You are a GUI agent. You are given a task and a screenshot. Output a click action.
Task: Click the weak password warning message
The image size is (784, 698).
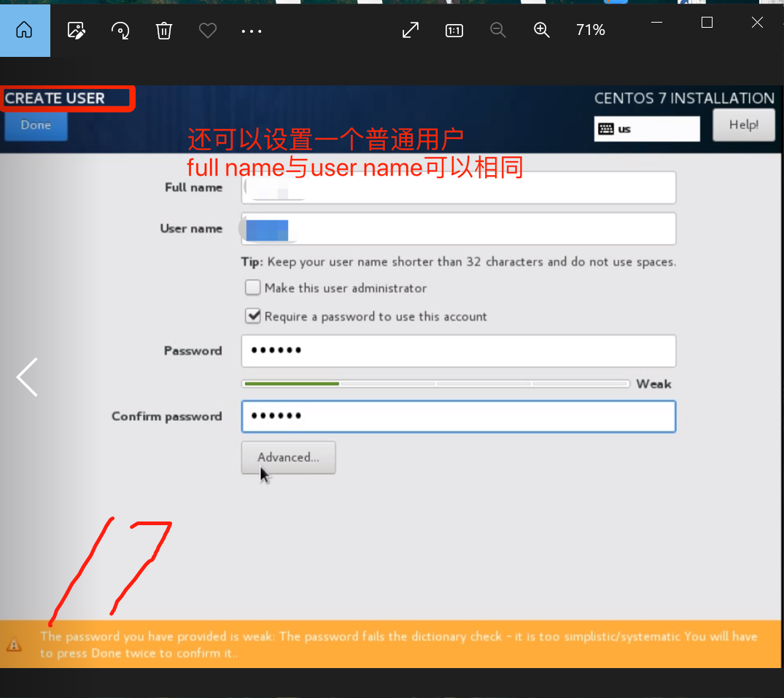398,645
